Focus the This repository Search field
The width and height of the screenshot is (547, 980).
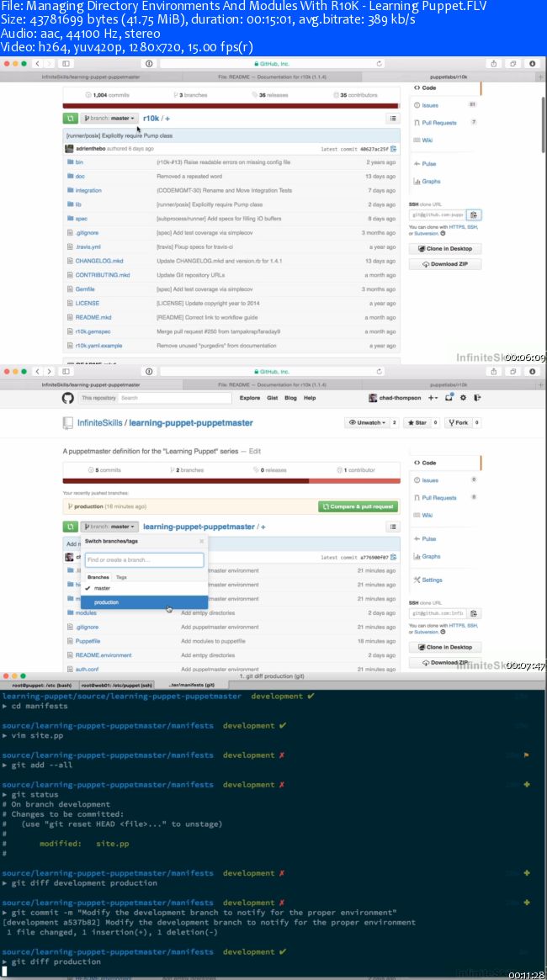[x=155, y=398]
